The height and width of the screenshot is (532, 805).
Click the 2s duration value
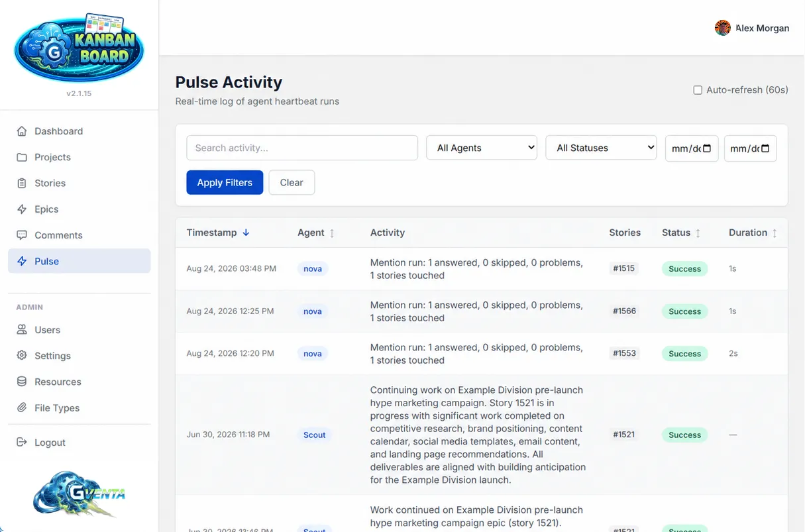click(733, 353)
